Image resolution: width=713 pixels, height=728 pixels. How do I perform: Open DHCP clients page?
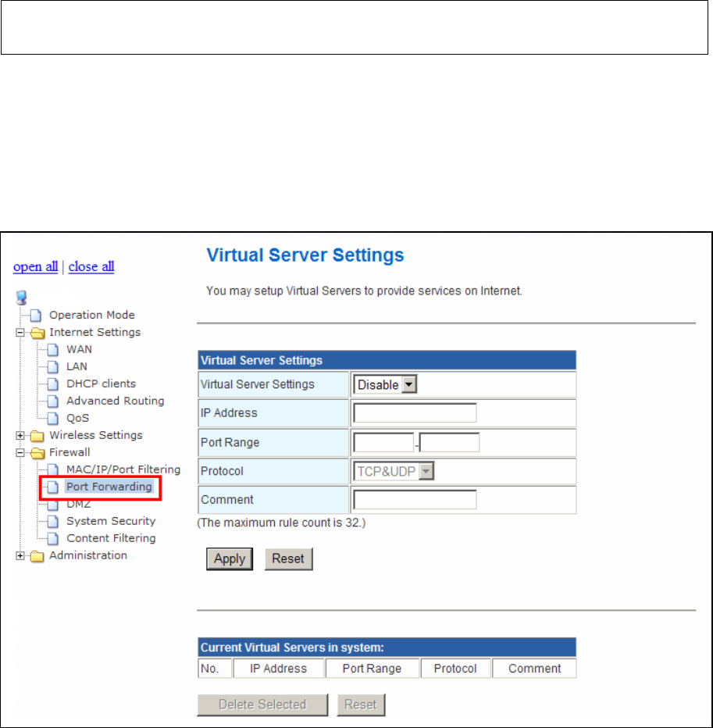pos(102,384)
